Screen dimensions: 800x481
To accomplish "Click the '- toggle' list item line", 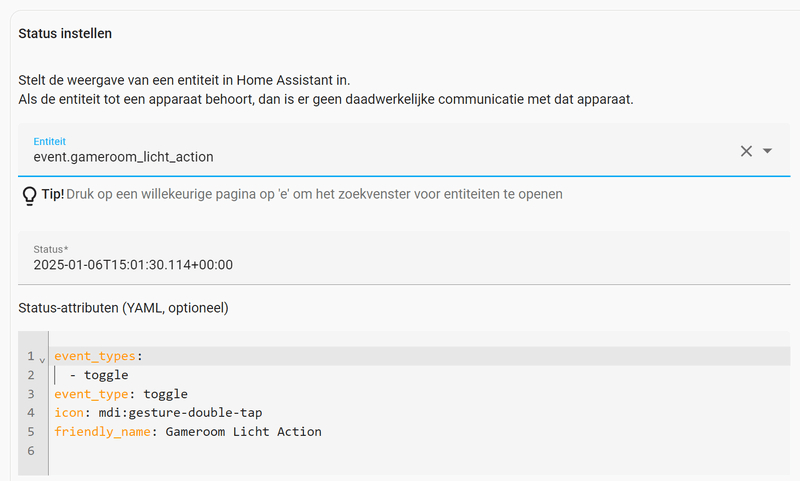I will (100, 375).
